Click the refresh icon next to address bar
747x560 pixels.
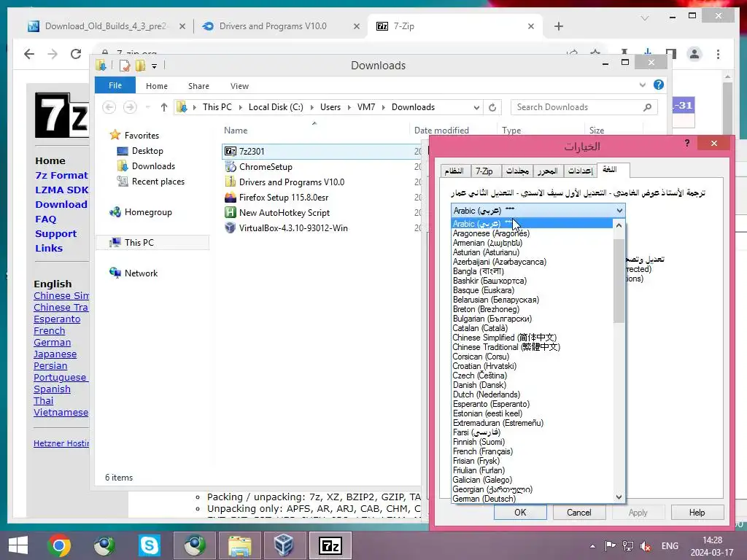[x=492, y=107]
